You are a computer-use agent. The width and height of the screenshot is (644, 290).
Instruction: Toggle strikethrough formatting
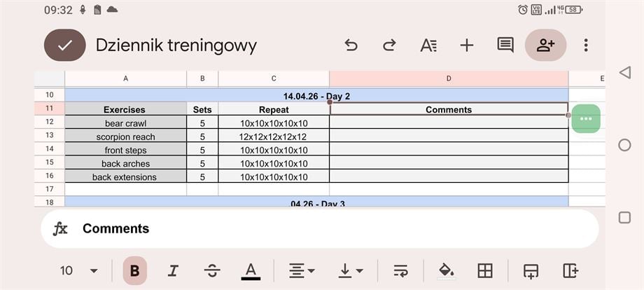(211, 271)
